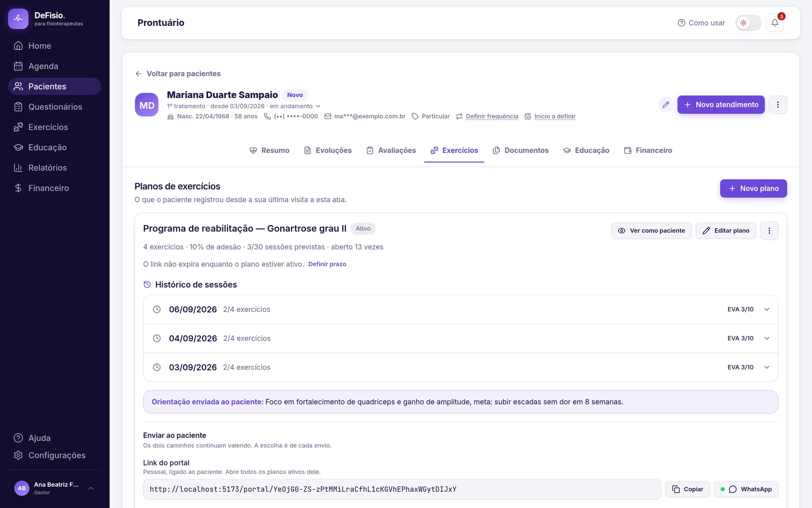The width and height of the screenshot is (812, 508).
Task: Click the AB user avatar
Action: (22, 488)
